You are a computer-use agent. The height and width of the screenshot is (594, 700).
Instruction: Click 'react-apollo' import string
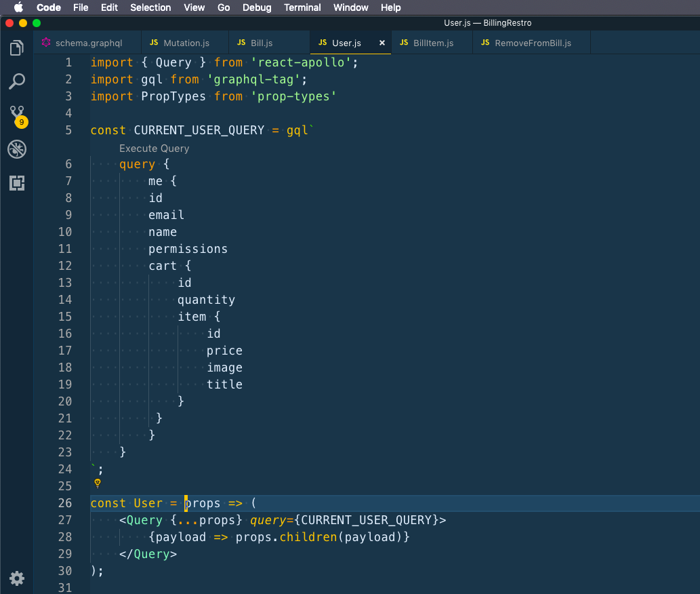tap(302, 62)
